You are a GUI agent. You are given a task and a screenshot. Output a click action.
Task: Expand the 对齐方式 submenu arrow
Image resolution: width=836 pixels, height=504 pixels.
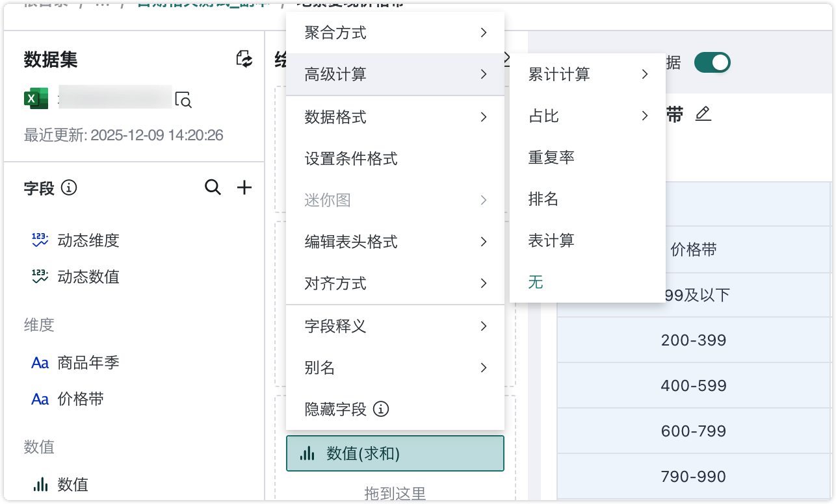[484, 283]
